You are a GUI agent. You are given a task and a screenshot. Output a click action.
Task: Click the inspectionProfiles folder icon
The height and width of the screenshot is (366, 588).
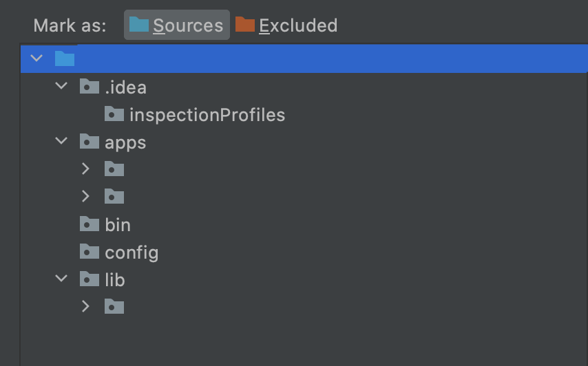114,114
